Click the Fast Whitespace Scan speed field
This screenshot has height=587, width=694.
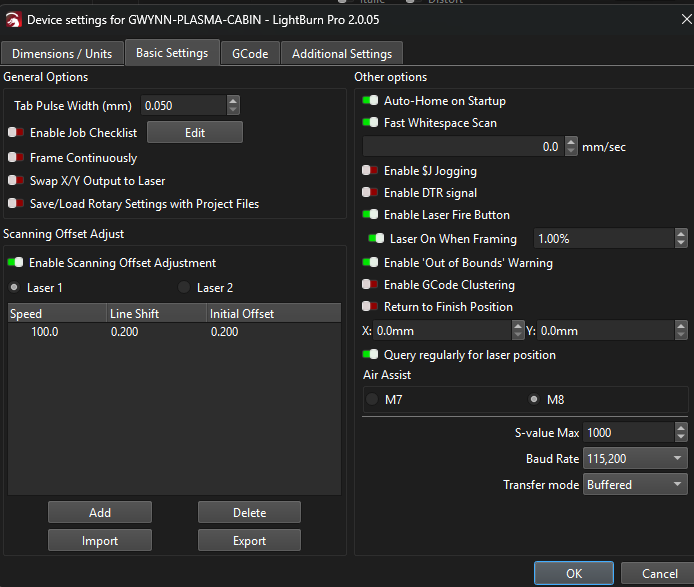click(x=461, y=146)
